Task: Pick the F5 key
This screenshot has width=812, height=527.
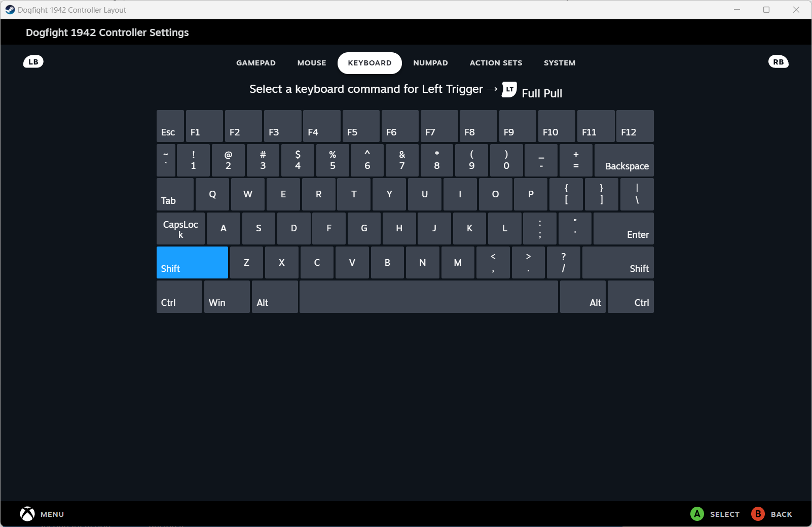Action: (x=361, y=126)
